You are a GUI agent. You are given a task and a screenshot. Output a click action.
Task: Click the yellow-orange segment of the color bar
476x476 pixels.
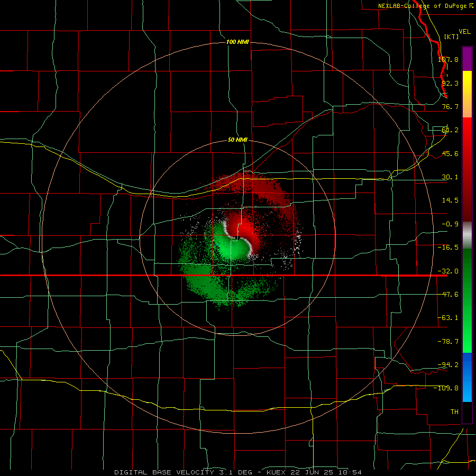(467, 94)
